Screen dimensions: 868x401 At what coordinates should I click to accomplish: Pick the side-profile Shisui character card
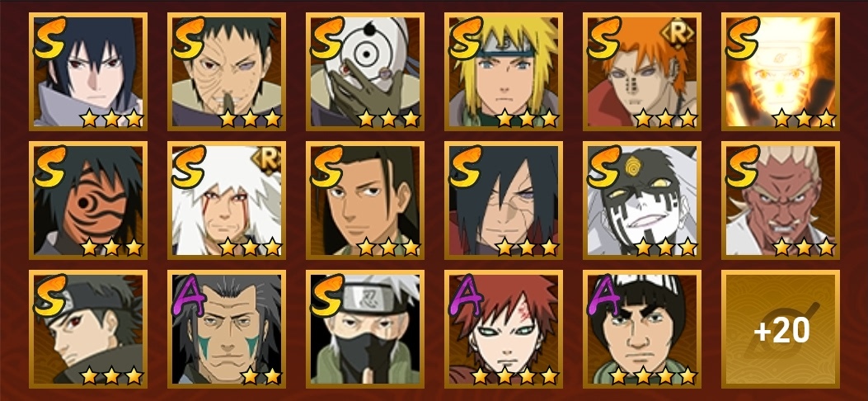coord(88,329)
